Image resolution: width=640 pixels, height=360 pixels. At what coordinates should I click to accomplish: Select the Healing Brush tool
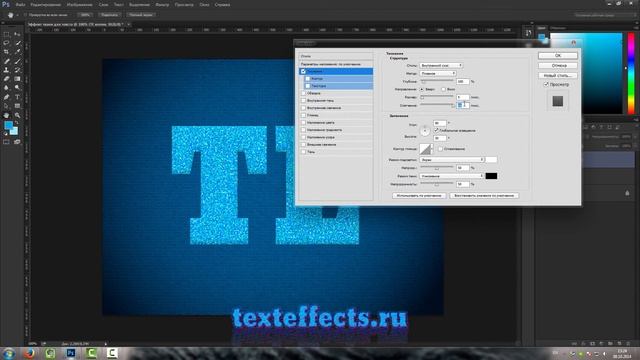coord(6,61)
